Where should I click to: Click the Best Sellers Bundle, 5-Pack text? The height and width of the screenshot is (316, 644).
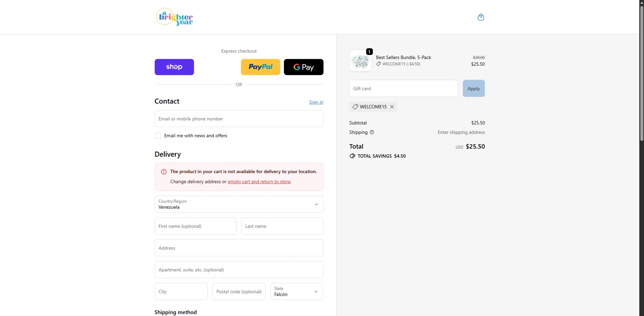[x=404, y=58]
